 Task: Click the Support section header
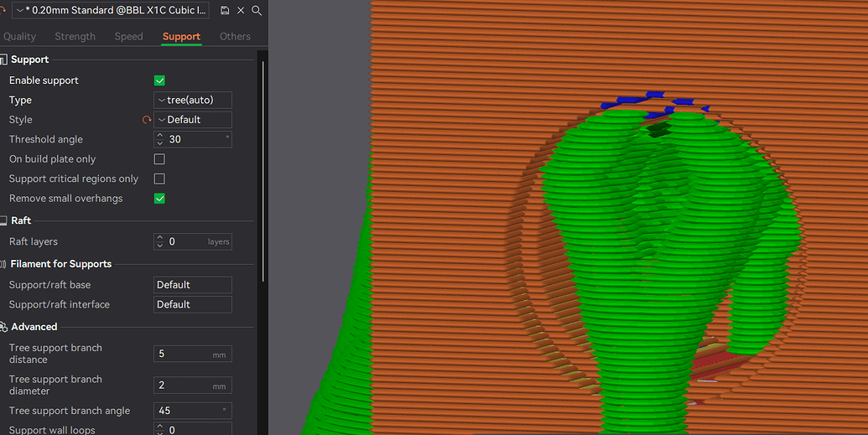pyautogui.click(x=30, y=60)
